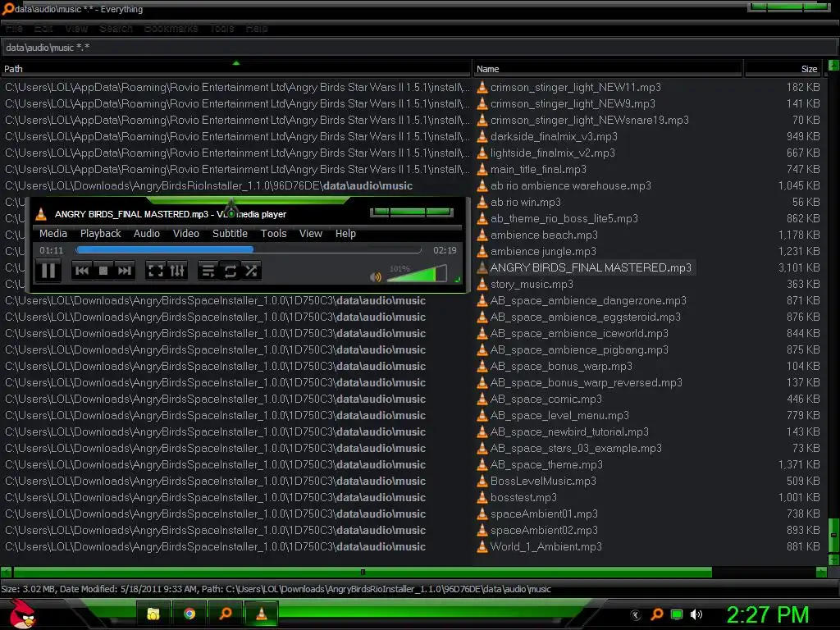
Task: Toggle loop mode in VLC
Action: 231,271
